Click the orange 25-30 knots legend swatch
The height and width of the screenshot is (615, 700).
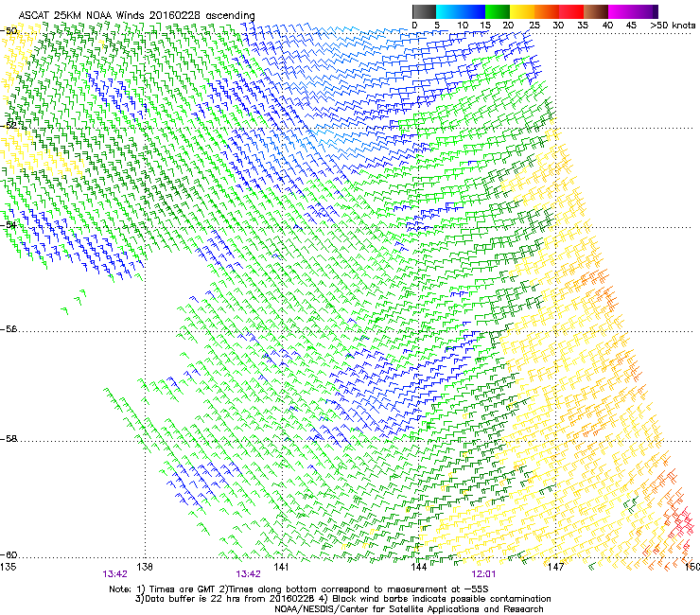pos(547,11)
